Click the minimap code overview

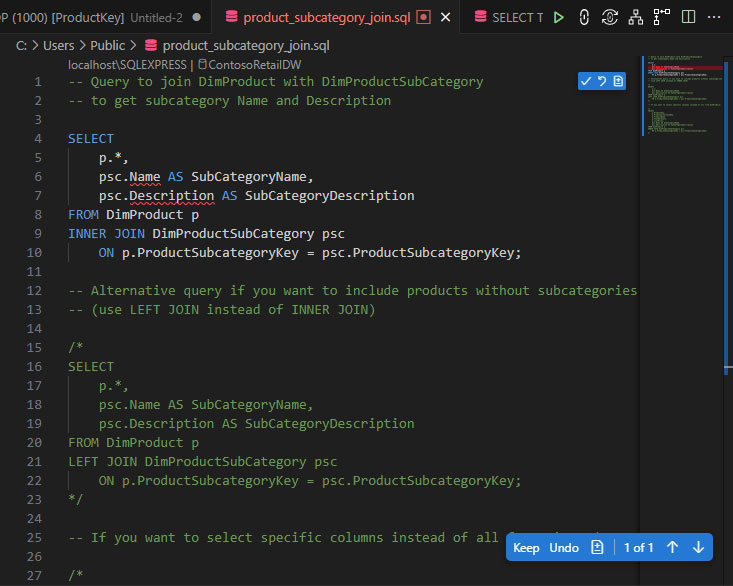point(683,96)
